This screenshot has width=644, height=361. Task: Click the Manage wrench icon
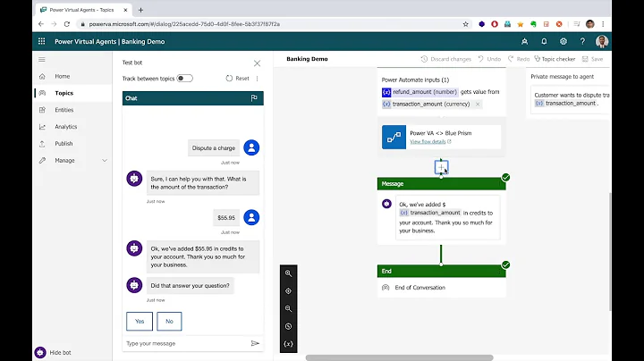(42, 161)
